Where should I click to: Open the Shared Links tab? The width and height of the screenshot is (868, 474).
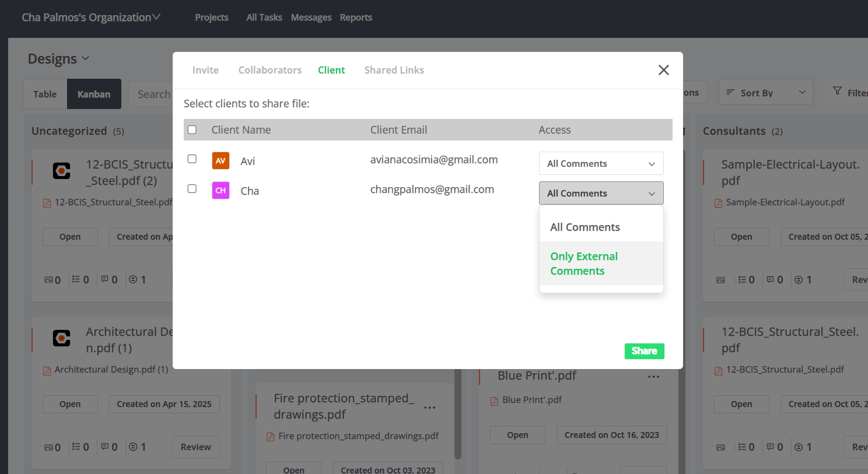394,70
